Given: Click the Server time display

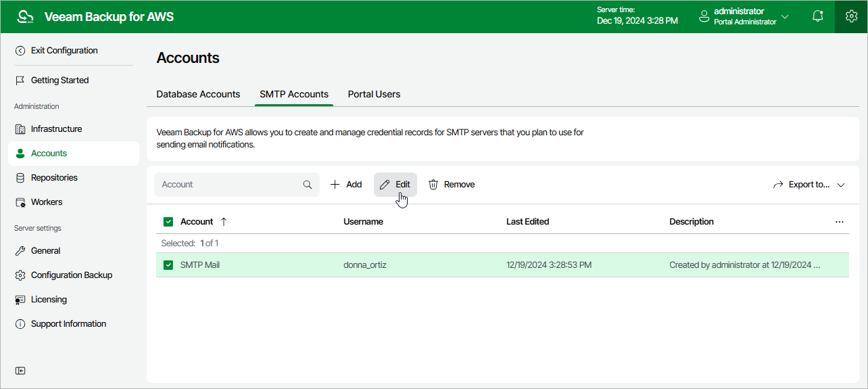Looking at the screenshot, I should (637, 16).
